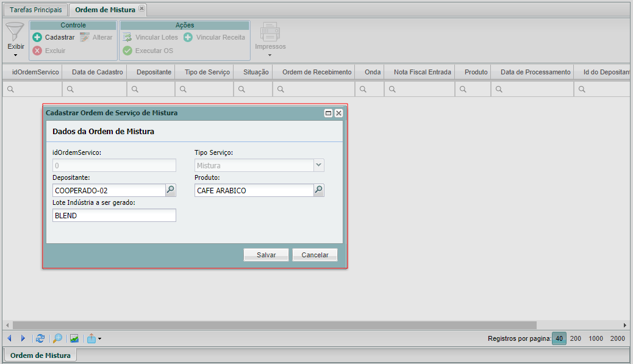Filter the Tipo de Serviço search field

coord(204,89)
